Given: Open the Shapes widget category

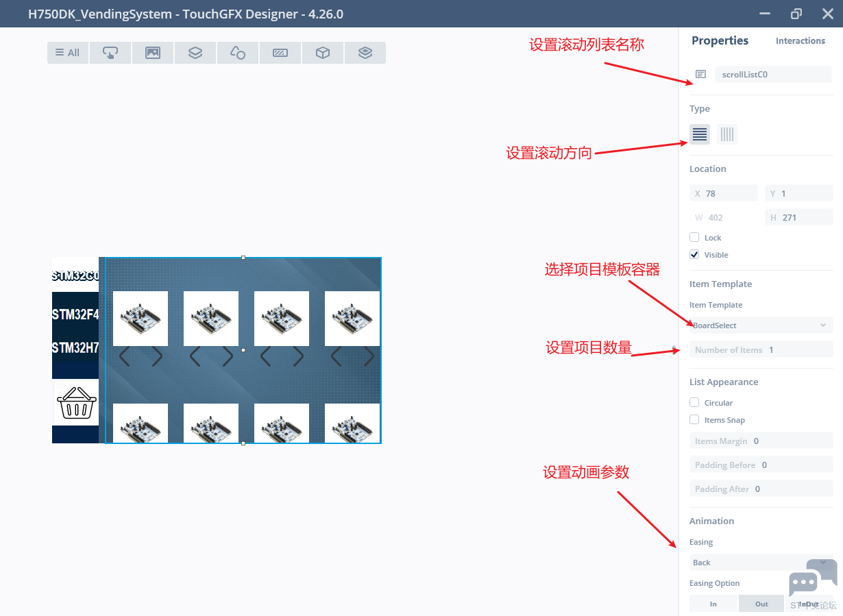Looking at the screenshot, I should pos(238,53).
